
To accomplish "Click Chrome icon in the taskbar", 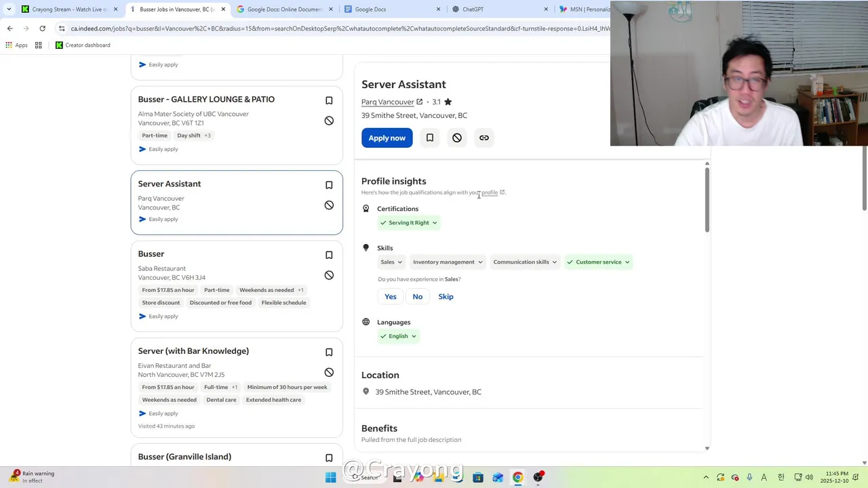I will pyautogui.click(x=517, y=477).
